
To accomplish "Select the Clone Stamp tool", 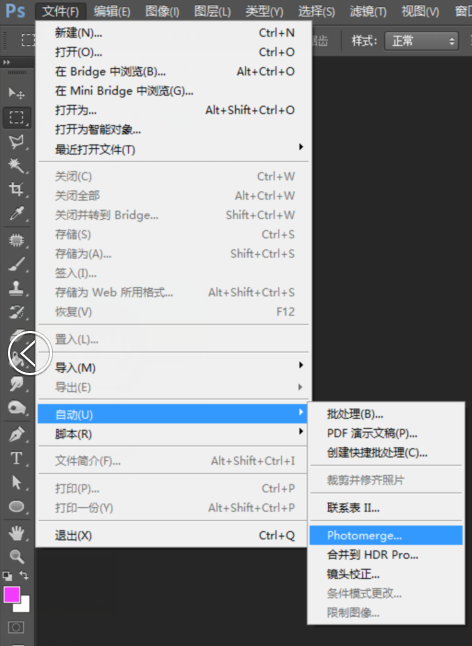I will click(x=16, y=288).
